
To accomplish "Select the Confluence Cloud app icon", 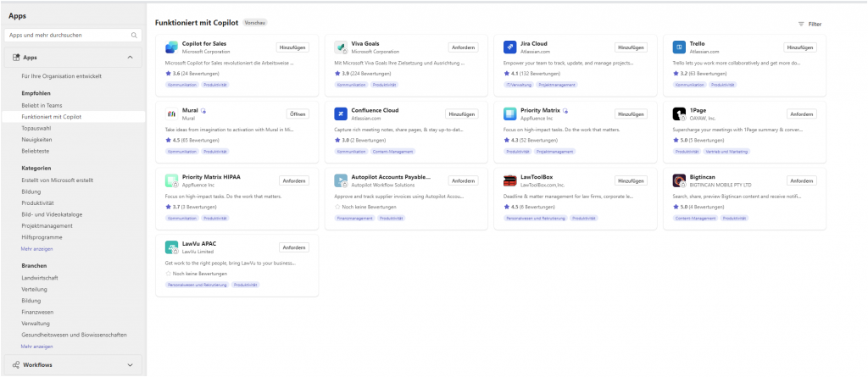I will [341, 114].
